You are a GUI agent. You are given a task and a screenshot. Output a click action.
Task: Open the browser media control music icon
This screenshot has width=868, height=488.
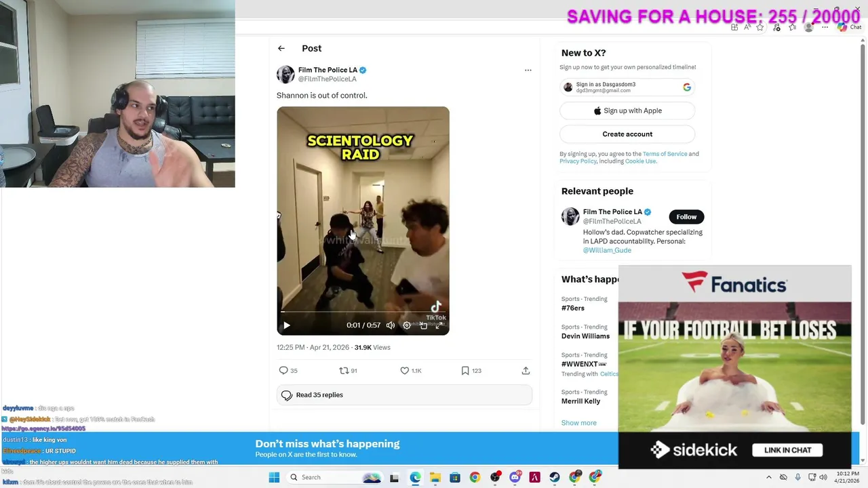[x=776, y=27]
